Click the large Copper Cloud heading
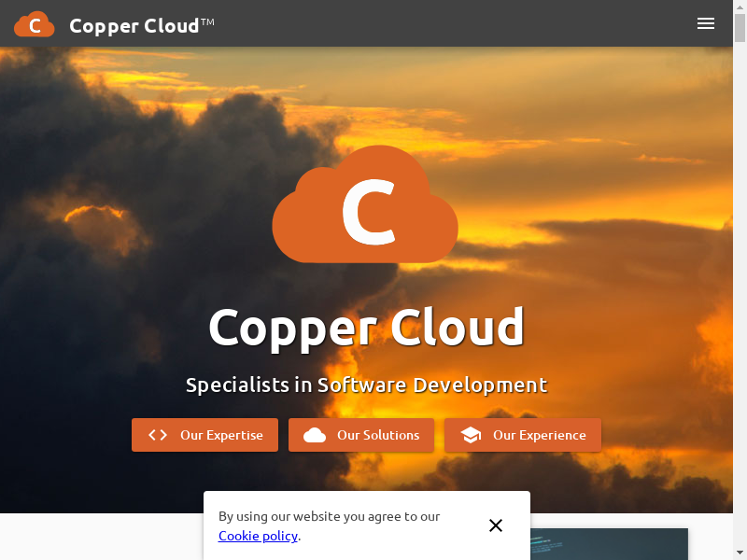Screen dimensions: 747x560 (x=366, y=329)
